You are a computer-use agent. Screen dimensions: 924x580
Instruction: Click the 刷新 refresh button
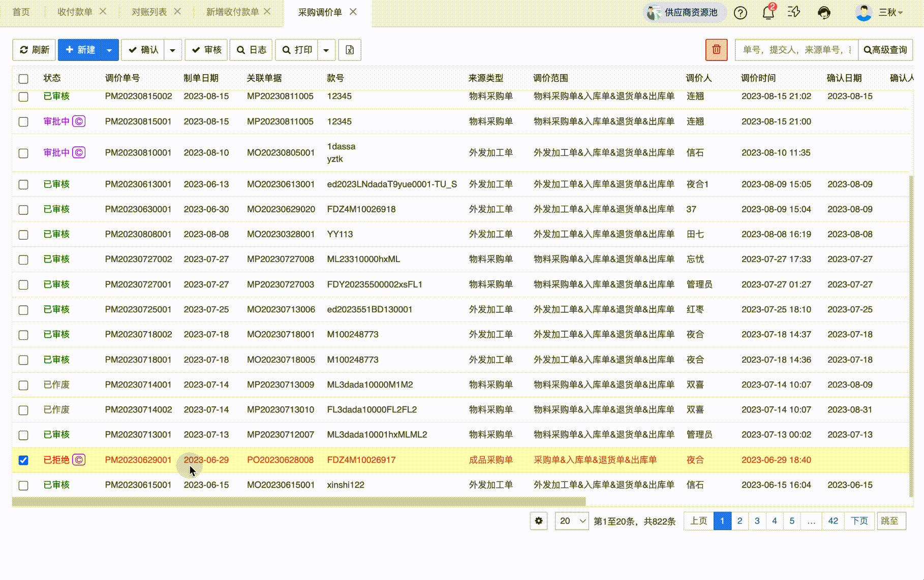(34, 50)
